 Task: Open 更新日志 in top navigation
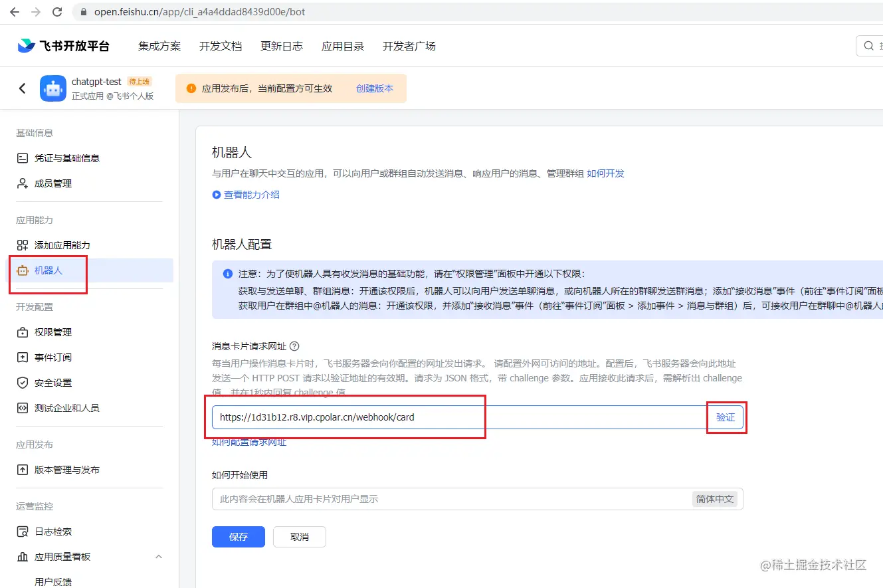pyautogui.click(x=282, y=46)
